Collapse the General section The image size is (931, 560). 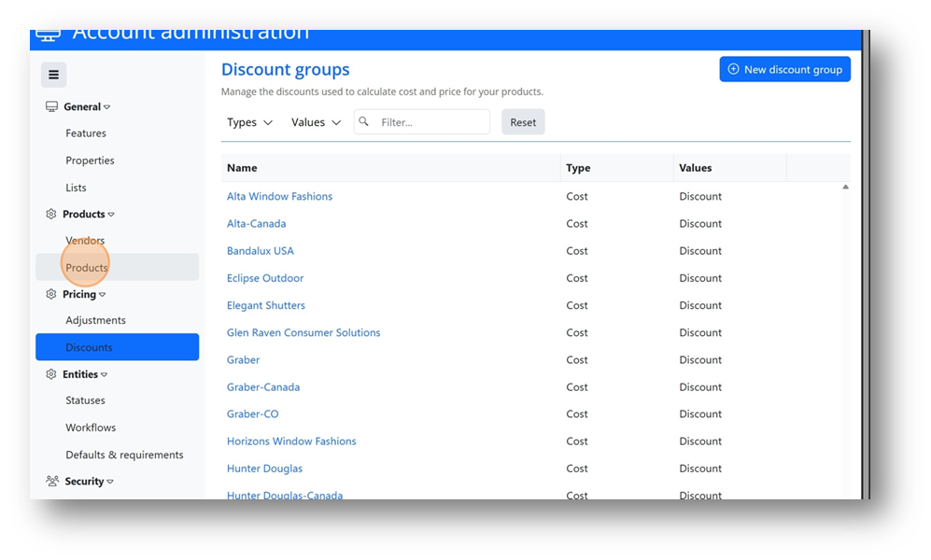[x=106, y=107]
